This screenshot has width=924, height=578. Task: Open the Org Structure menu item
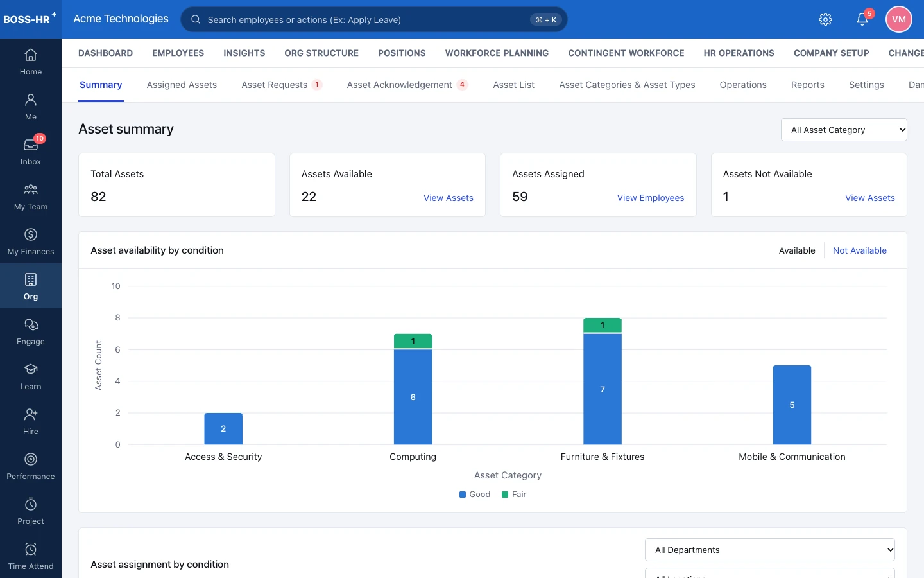321,53
